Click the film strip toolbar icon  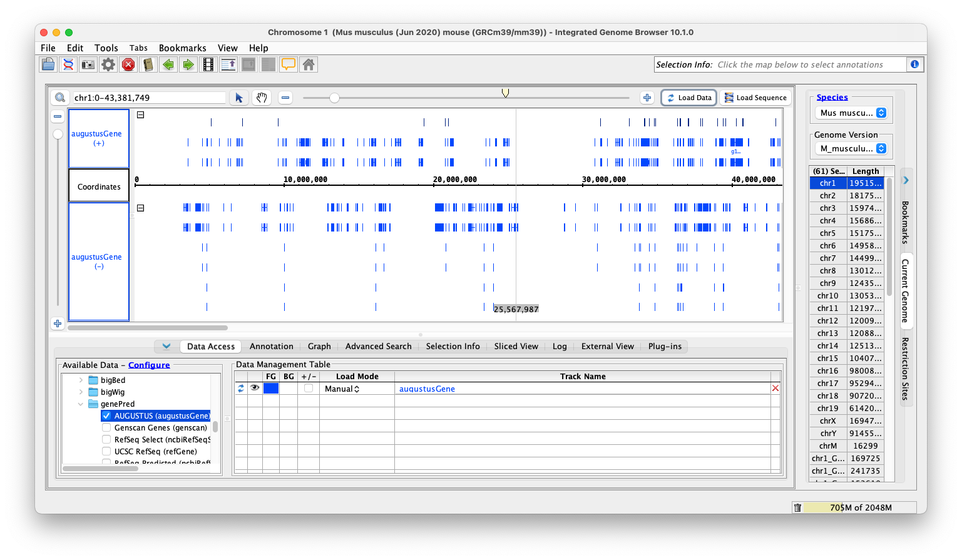(208, 64)
